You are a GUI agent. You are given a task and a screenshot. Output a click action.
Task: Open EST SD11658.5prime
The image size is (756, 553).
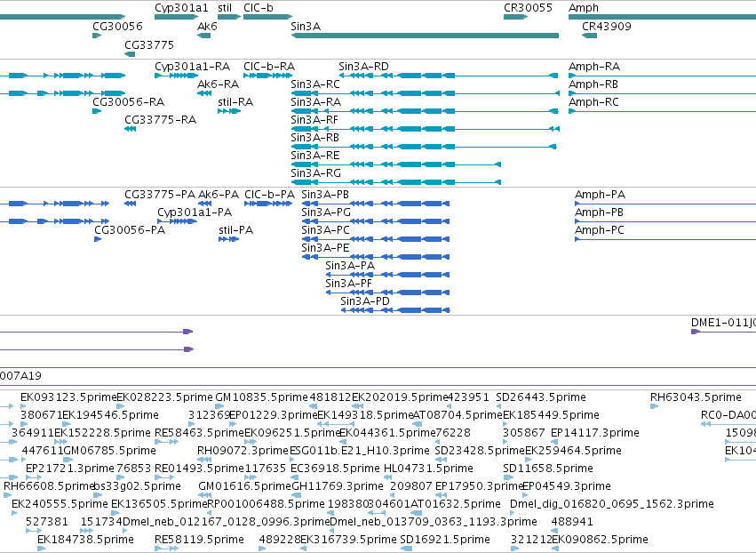tap(508, 477)
